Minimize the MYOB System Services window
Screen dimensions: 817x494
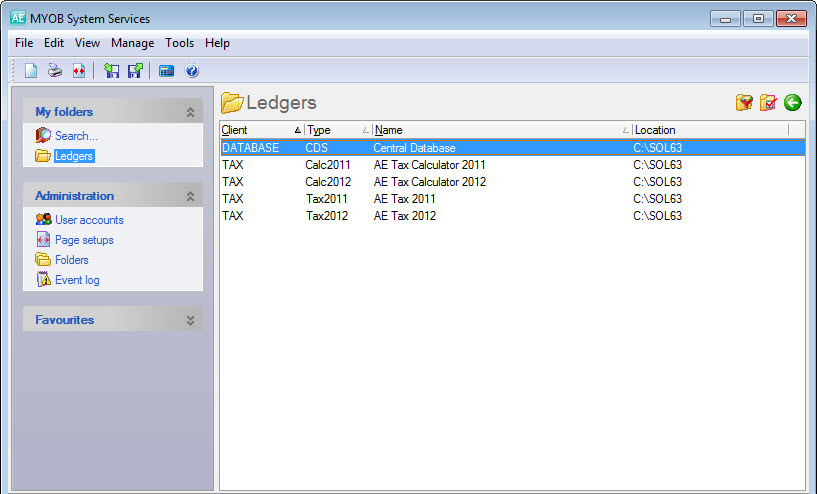click(x=725, y=19)
